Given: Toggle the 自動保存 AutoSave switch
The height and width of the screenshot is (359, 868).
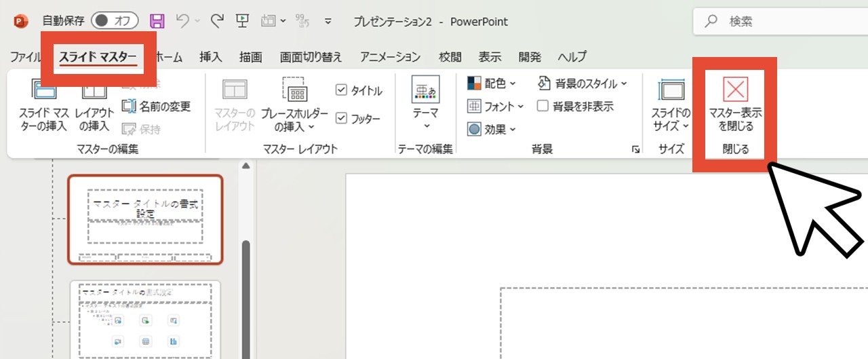Looking at the screenshot, I should click(x=115, y=21).
